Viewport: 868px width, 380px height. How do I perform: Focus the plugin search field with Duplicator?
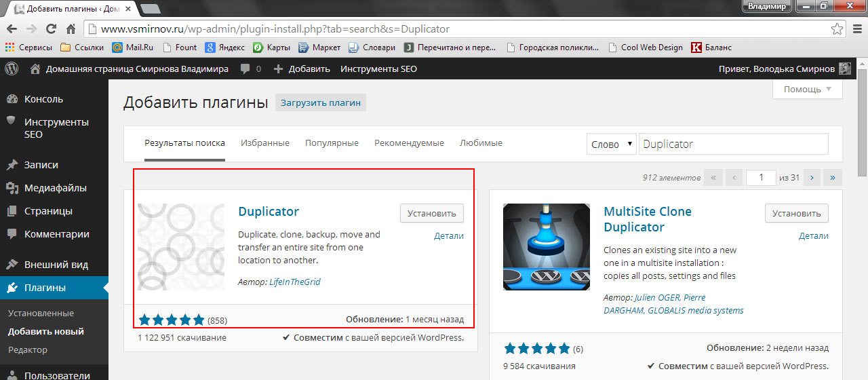coord(734,144)
